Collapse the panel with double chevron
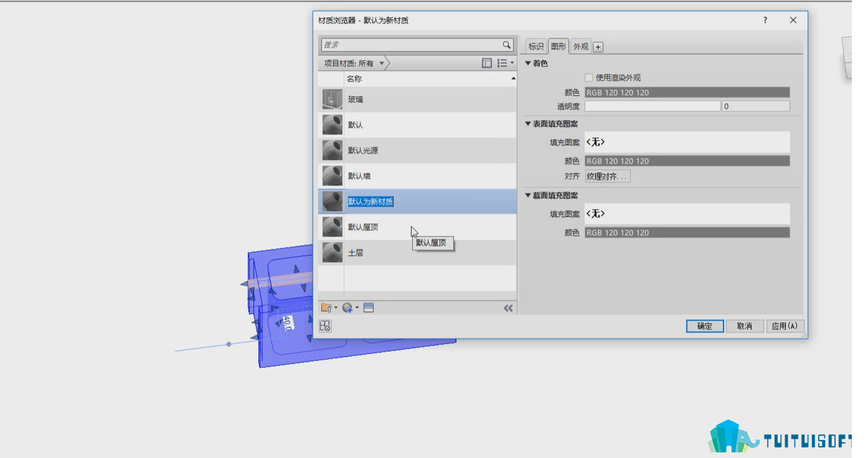This screenshot has width=868, height=458. click(x=508, y=308)
